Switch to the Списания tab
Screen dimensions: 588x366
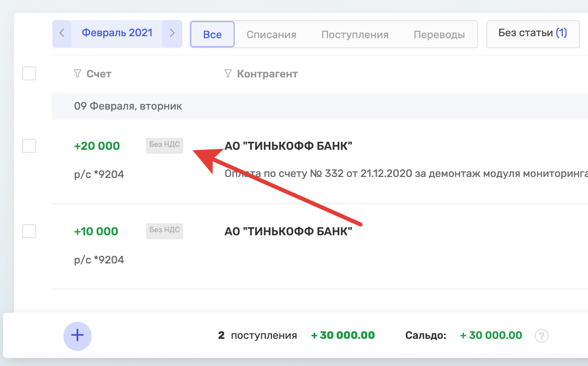coord(271,35)
